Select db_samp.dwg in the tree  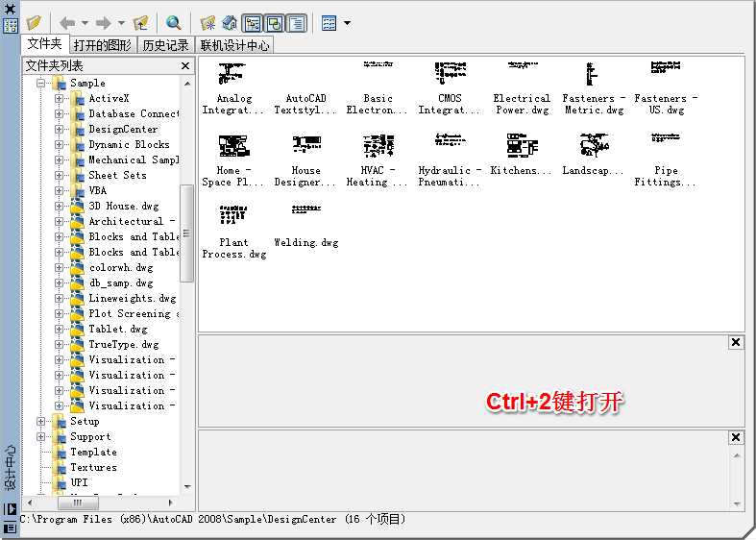[121, 283]
